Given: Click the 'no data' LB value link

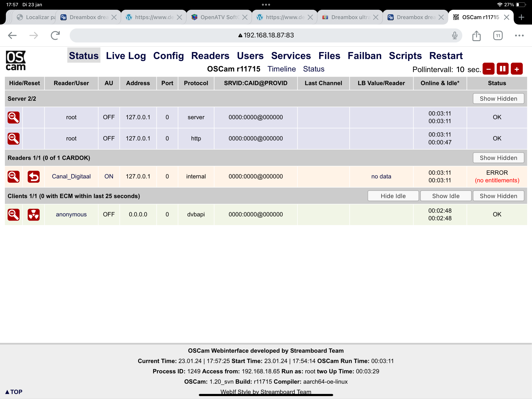Looking at the screenshot, I should (381, 176).
